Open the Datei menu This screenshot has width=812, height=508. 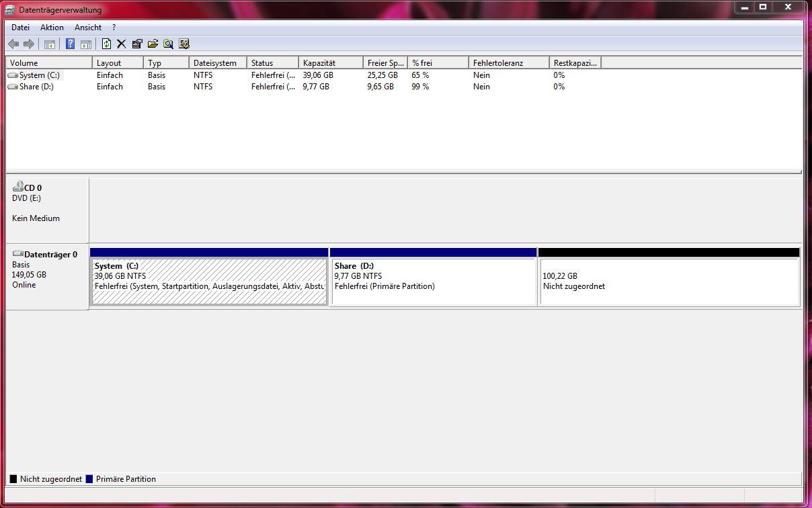coord(20,28)
